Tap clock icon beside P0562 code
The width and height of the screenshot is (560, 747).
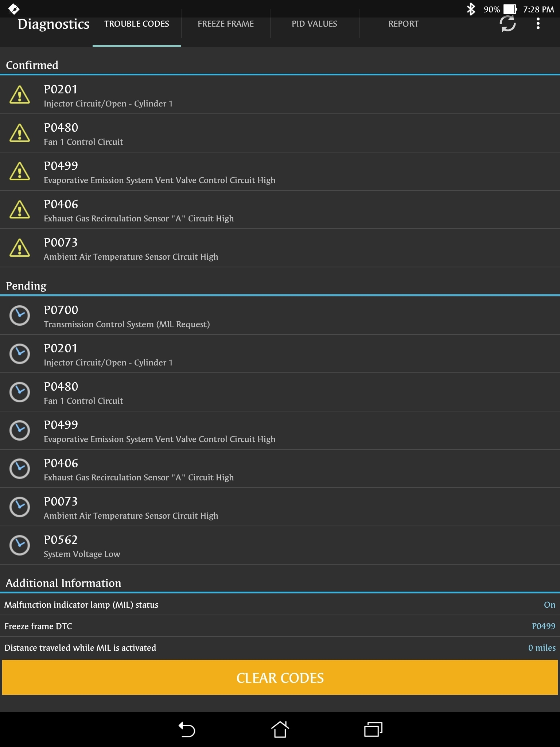point(20,545)
